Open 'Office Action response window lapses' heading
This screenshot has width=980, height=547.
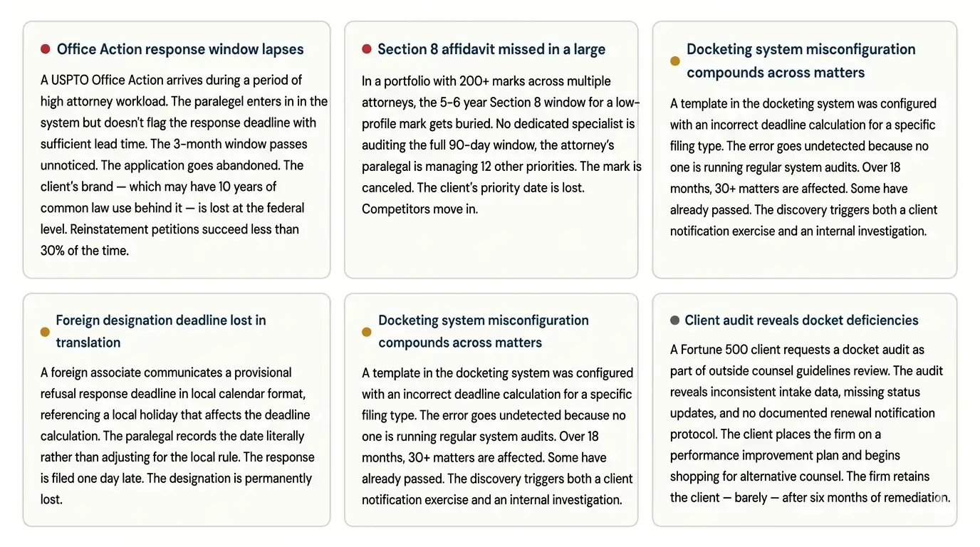(x=180, y=49)
